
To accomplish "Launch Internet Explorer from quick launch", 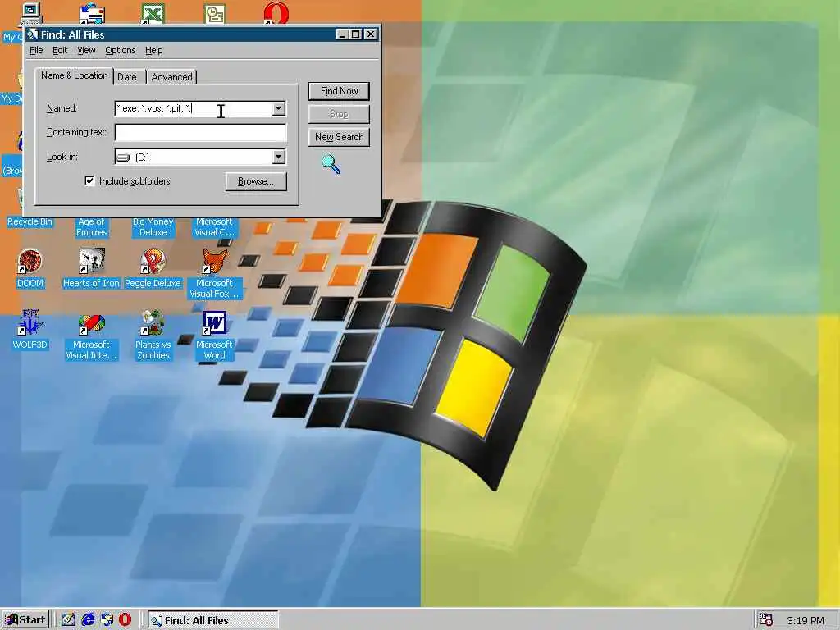I will [88, 620].
